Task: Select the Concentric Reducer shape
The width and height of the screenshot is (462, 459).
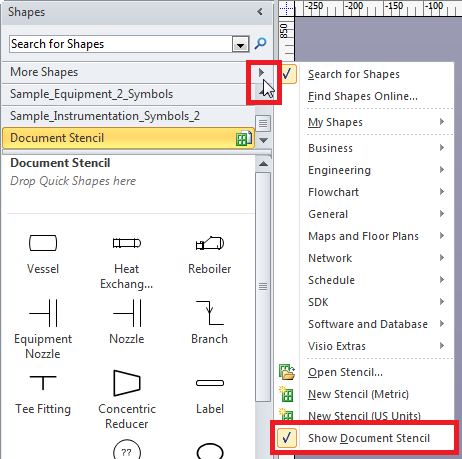Action: [127, 383]
